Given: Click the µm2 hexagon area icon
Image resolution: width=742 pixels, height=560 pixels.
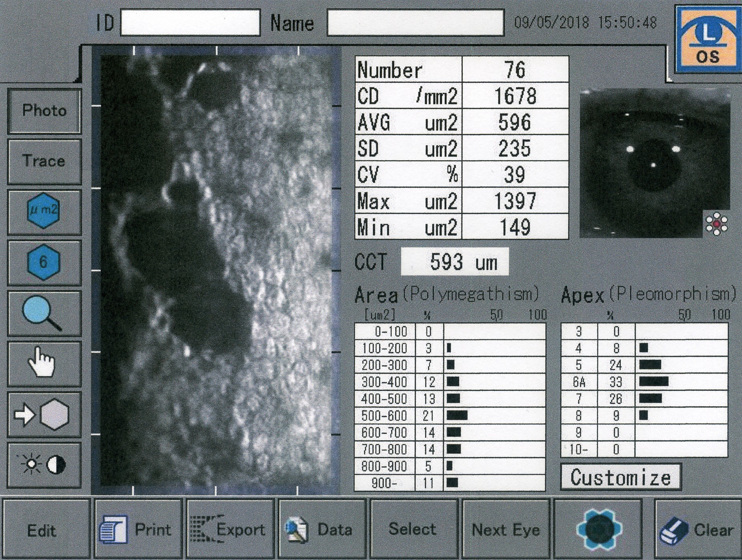Looking at the screenshot, I should (x=44, y=211).
